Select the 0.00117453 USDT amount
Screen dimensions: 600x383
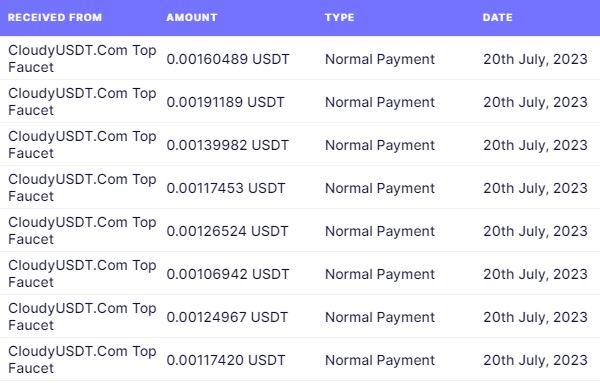pyautogui.click(x=226, y=188)
